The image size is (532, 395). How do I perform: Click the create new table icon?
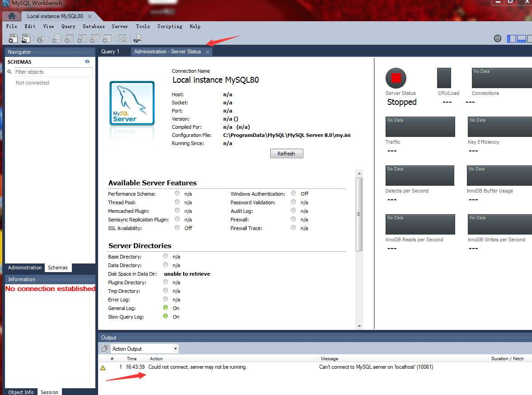tap(69, 39)
